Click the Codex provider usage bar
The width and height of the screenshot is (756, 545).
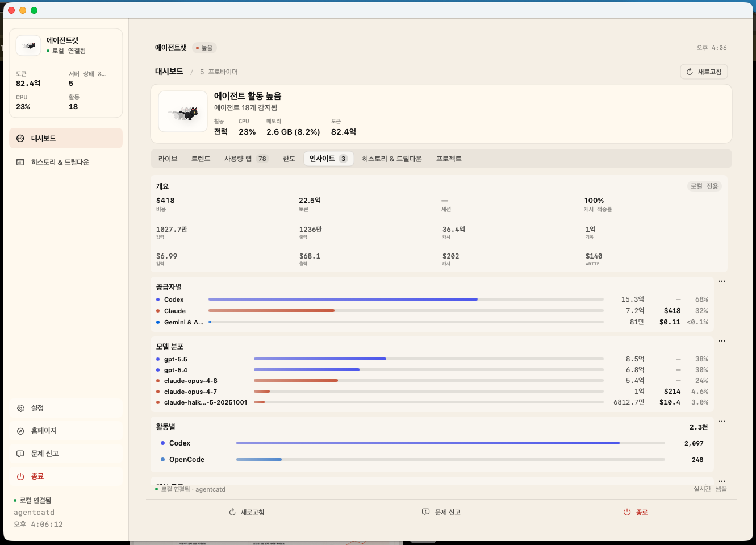(x=406, y=299)
